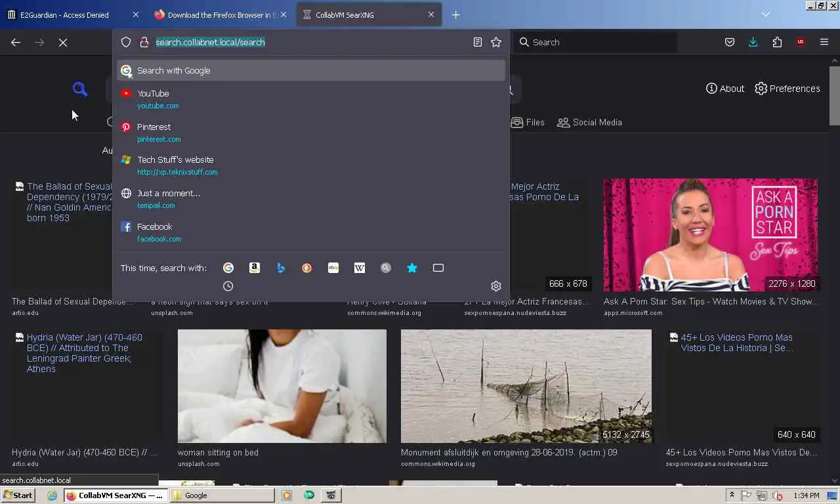Click the page vertical scrollbar thumb
This screenshot has height=504, width=840.
tap(834, 95)
